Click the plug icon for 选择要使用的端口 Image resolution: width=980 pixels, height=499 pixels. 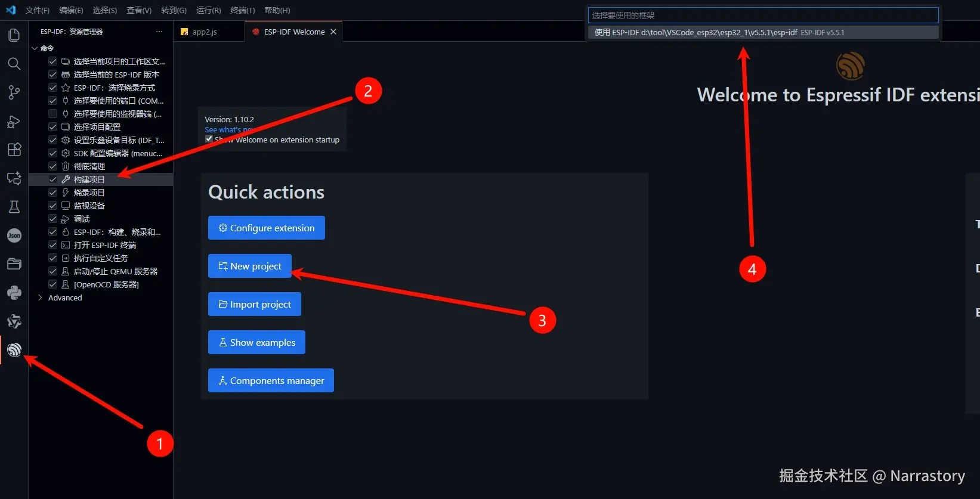(66, 101)
